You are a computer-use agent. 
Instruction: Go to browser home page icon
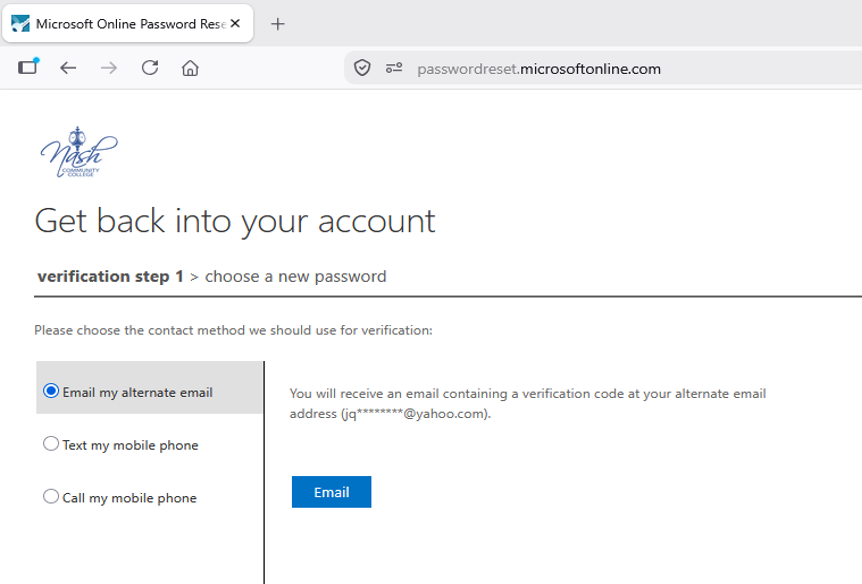[190, 68]
